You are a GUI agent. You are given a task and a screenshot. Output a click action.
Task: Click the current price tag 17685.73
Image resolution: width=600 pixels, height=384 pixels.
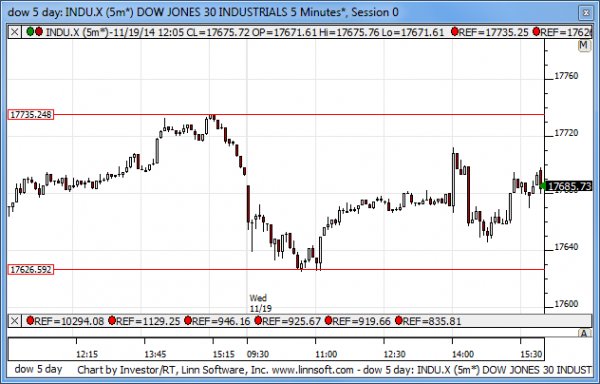tap(569, 186)
